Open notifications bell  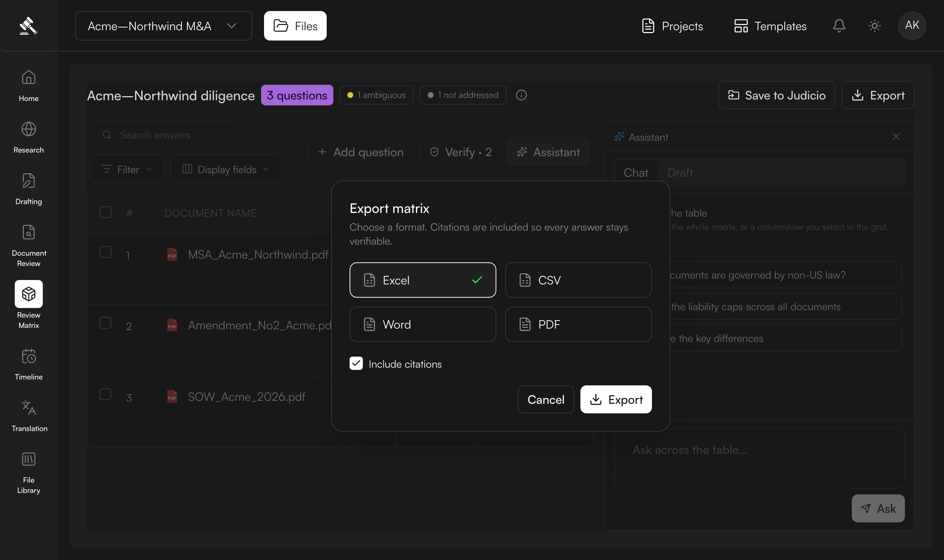pyautogui.click(x=839, y=26)
